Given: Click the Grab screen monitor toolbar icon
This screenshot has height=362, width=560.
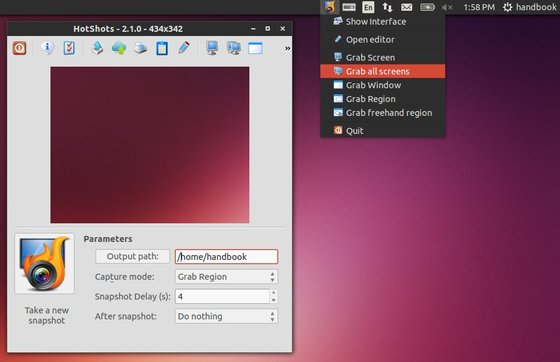Looking at the screenshot, I should click(212, 48).
